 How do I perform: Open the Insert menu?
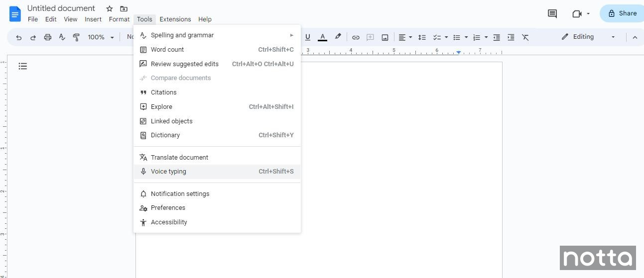point(93,19)
